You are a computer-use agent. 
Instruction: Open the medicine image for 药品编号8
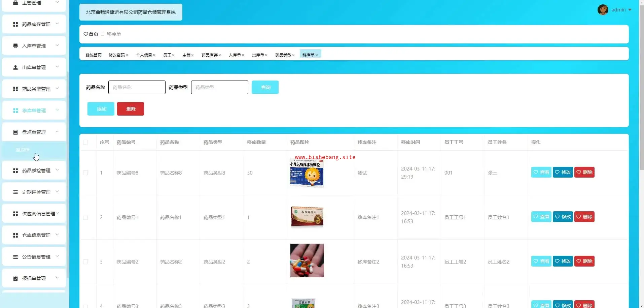click(x=307, y=173)
